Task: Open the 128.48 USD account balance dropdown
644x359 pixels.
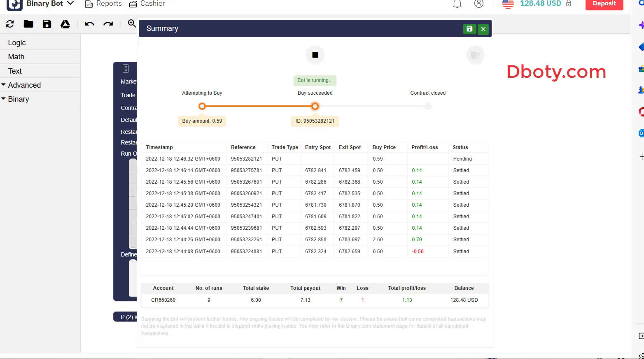Action: click(541, 4)
